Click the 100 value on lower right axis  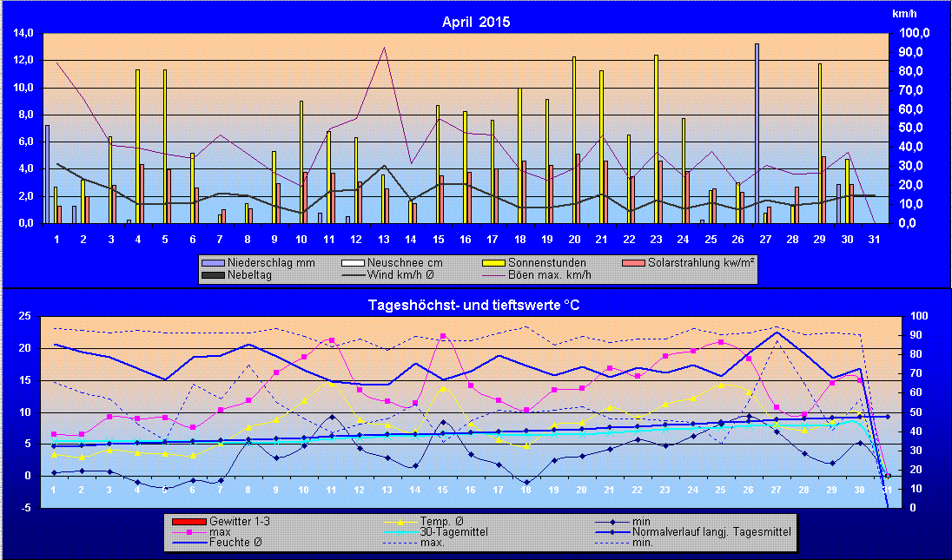tap(917, 316)
